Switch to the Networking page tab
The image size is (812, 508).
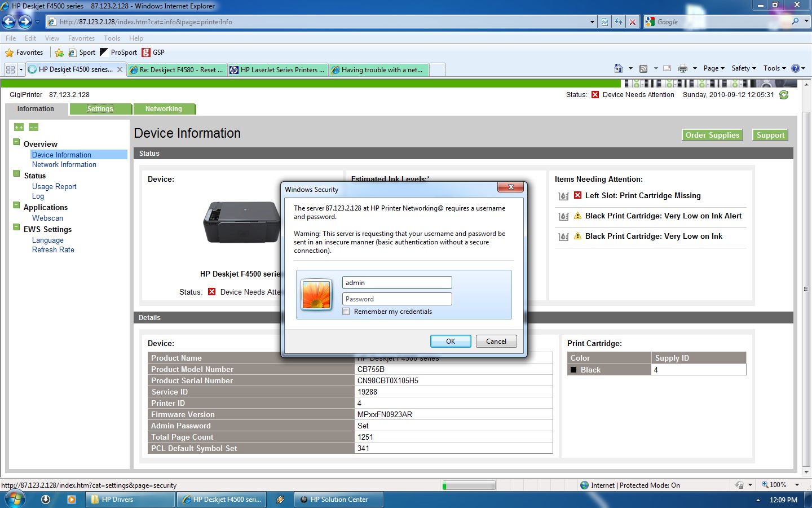164,109
